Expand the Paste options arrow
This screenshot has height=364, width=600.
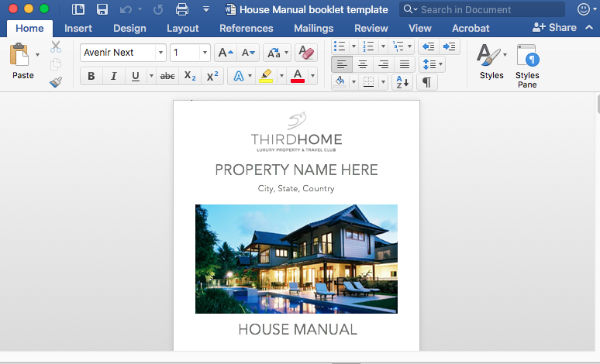37,55
